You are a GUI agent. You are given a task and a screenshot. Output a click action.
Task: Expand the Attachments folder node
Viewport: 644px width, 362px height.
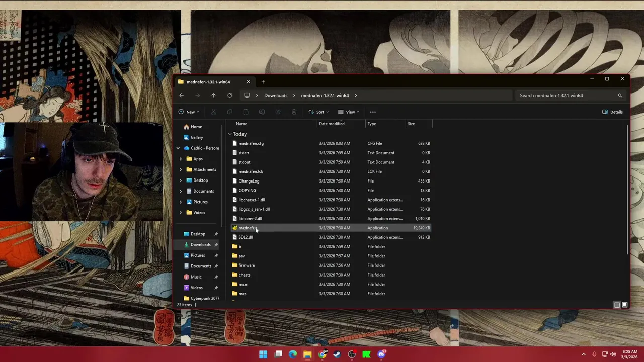click(181, 169)
